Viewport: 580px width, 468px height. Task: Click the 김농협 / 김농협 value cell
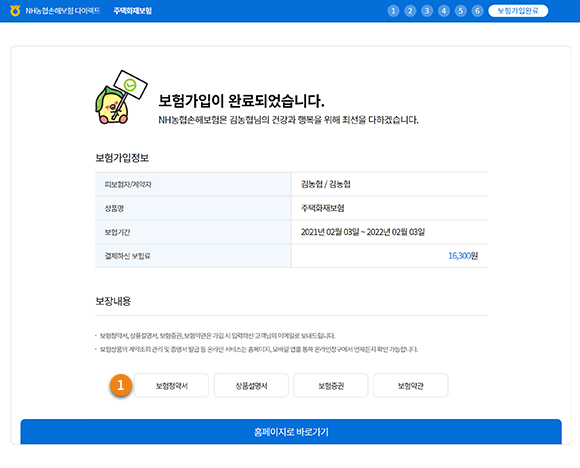pos(389,184)
